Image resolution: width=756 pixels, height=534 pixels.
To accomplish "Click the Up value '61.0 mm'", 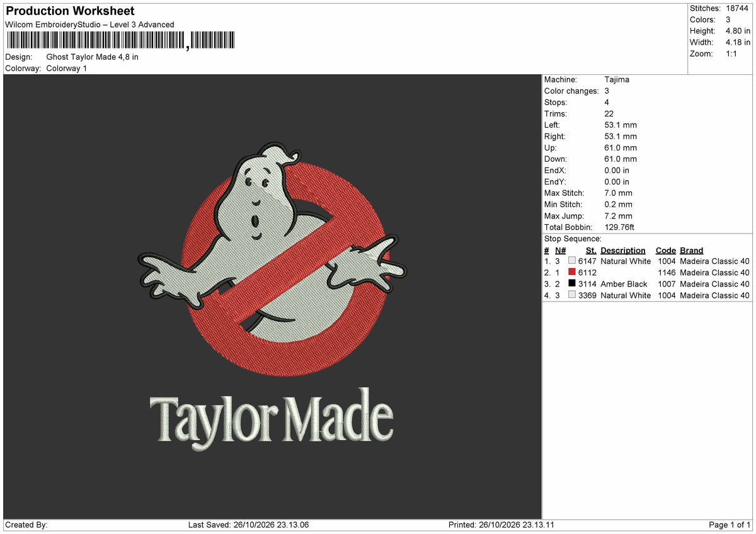I will [x=620, y=147].
